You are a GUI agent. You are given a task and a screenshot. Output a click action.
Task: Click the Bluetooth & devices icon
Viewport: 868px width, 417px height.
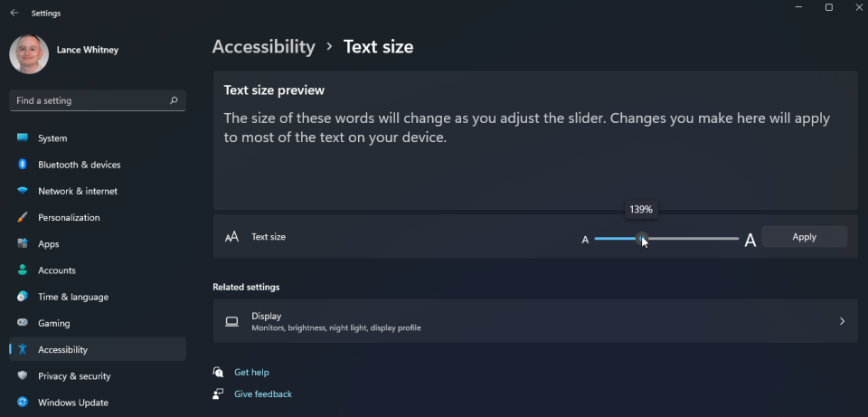click(x=23, y=165)
